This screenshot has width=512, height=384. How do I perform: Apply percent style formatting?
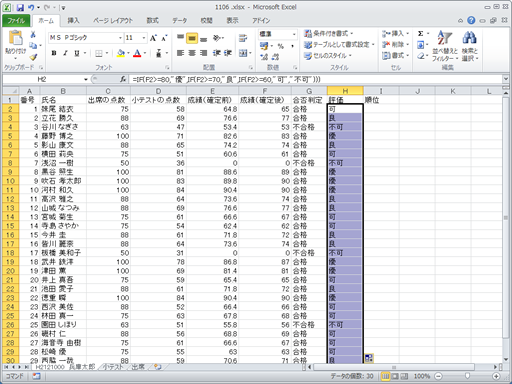tap(281, 46)
